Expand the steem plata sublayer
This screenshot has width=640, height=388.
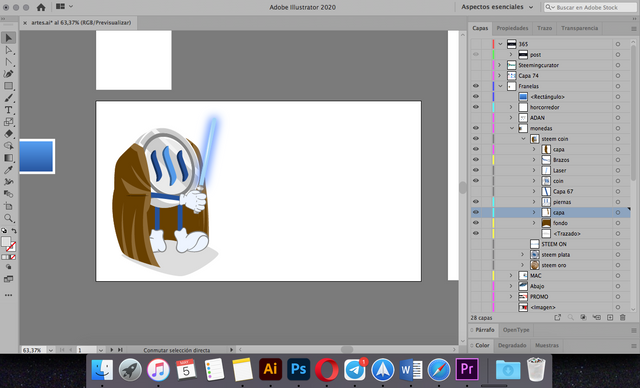click(522, 255)
